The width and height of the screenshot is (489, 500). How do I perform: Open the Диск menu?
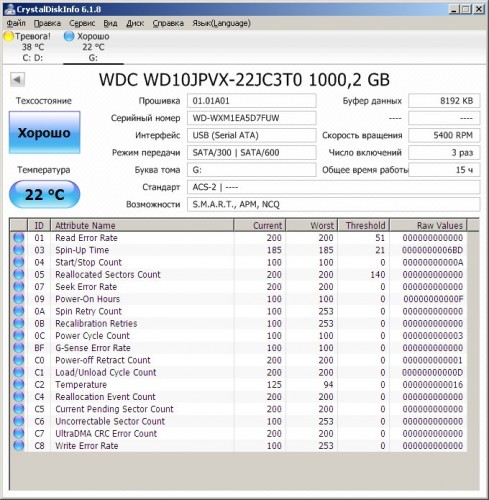135,23
